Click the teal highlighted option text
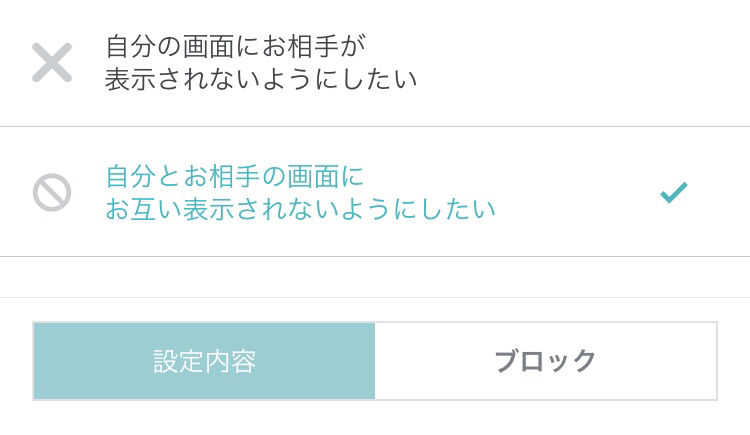This screenshot has width=750, height=435. (x=300, y=192)
